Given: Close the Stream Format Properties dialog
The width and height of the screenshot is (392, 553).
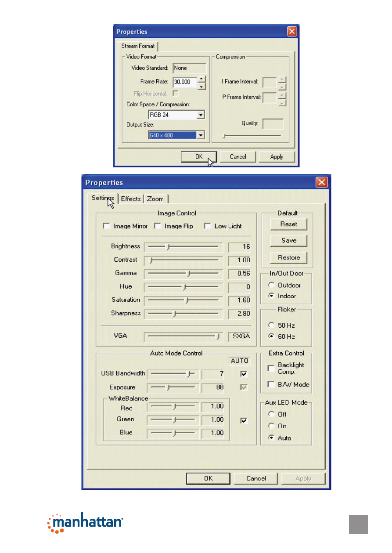Looking at the screenshot, I should coord(292,32).
